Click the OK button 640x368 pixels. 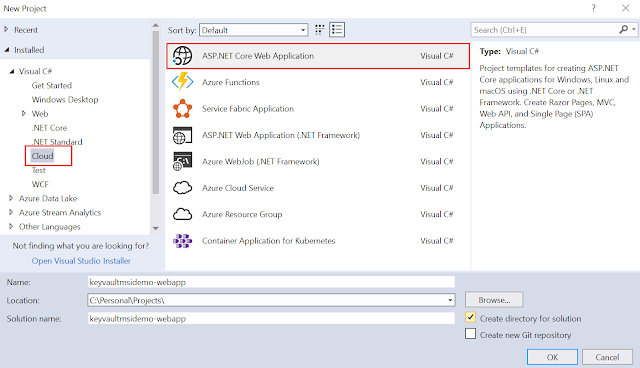click(552, 357)
